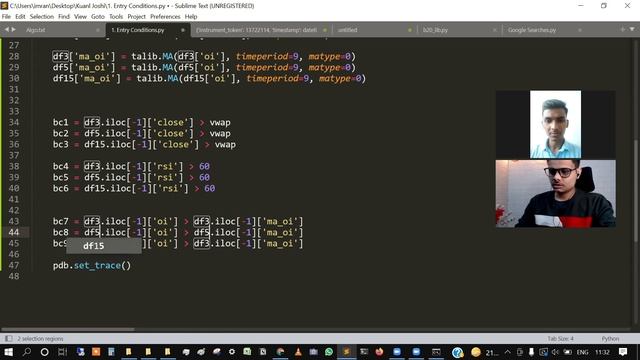Click the settings gear taskbar icon

pyautogui.click(x=232, y=352)
